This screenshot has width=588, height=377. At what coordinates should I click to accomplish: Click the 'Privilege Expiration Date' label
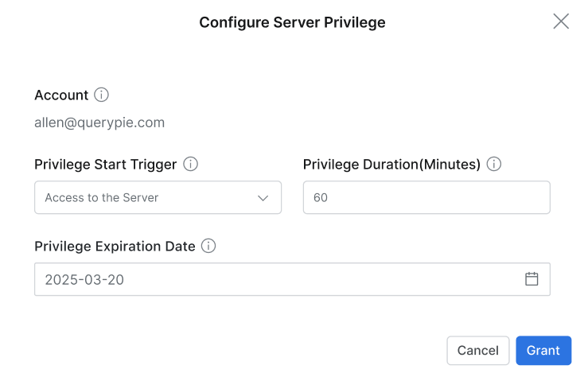115,246
